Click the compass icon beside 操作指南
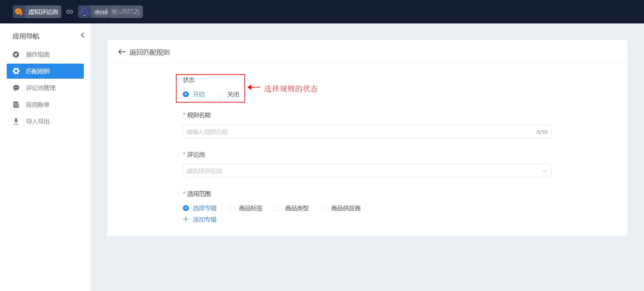Viewport: 644px width, 291px height. [16, 55]
